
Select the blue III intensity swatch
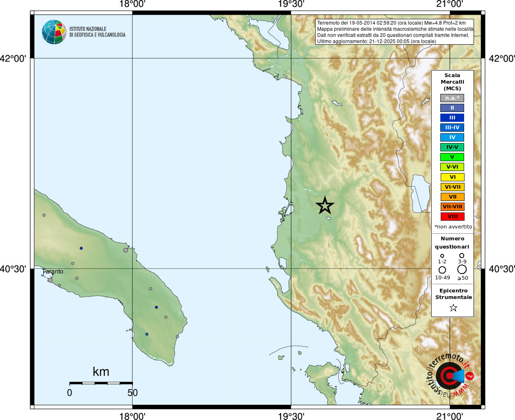452,118
